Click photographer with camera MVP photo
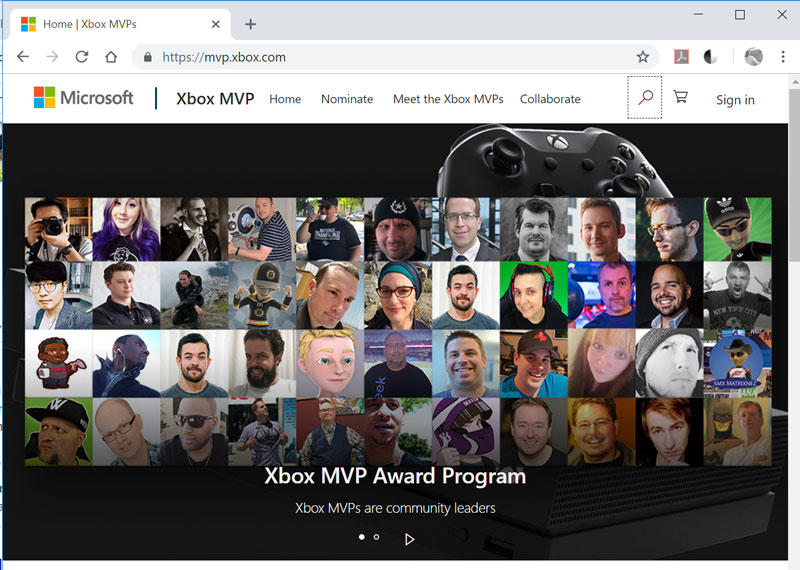The width and height of the screenshot is (800, 570). pos(59,230)
